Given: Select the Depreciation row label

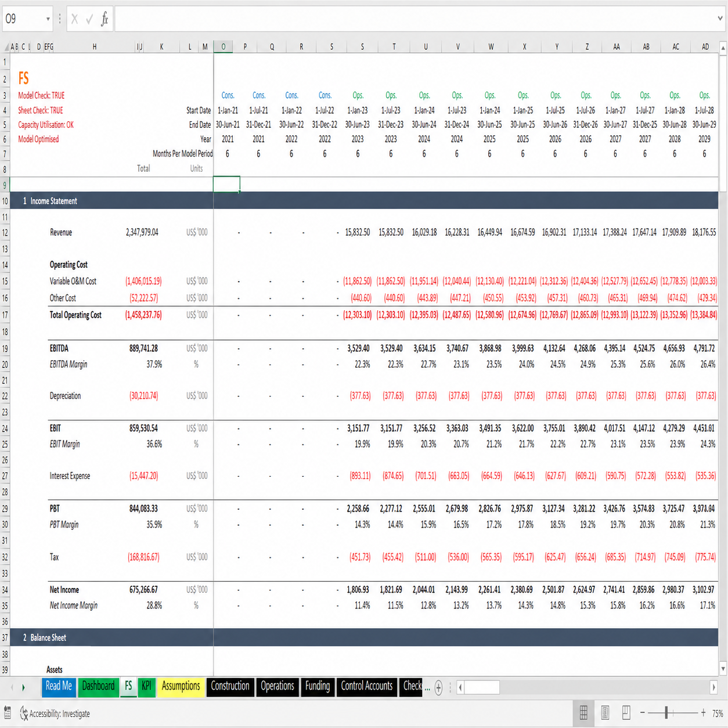Looking at the screenshot, I should [65, 396].
